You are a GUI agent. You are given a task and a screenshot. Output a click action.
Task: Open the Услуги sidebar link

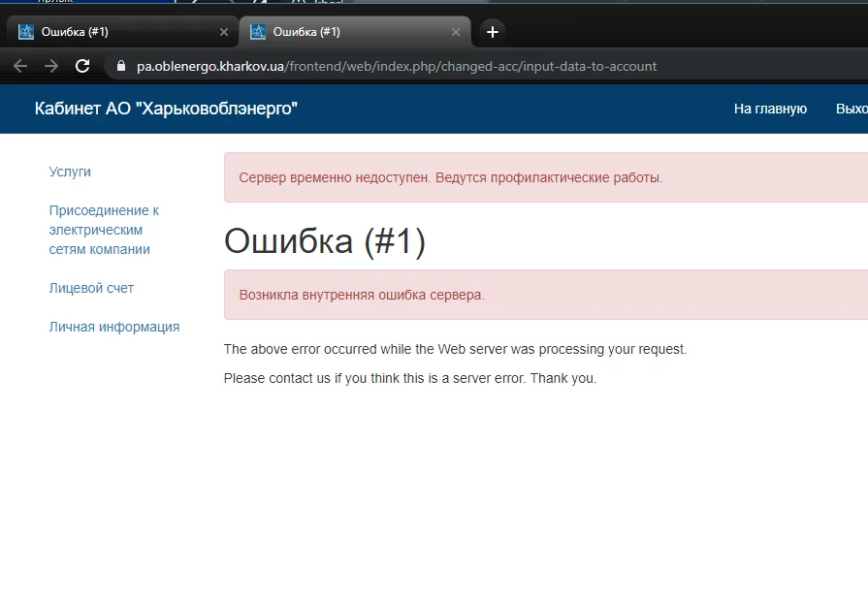[x=70, y=172]
